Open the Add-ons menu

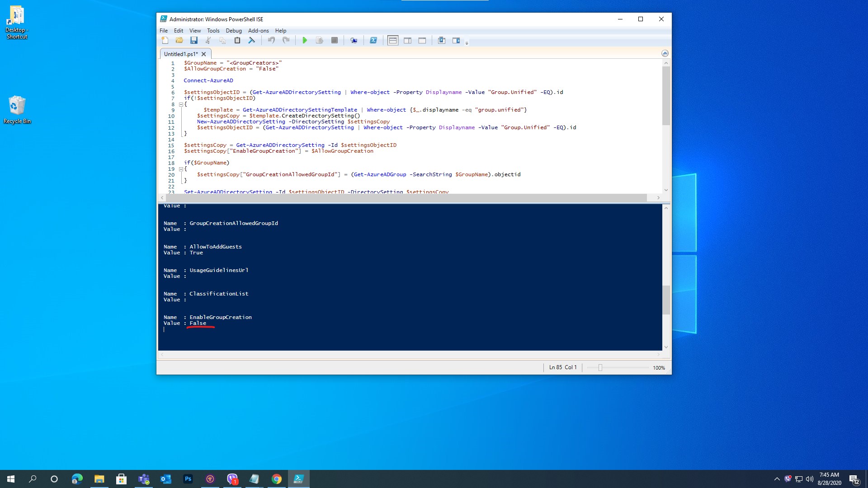258,31
